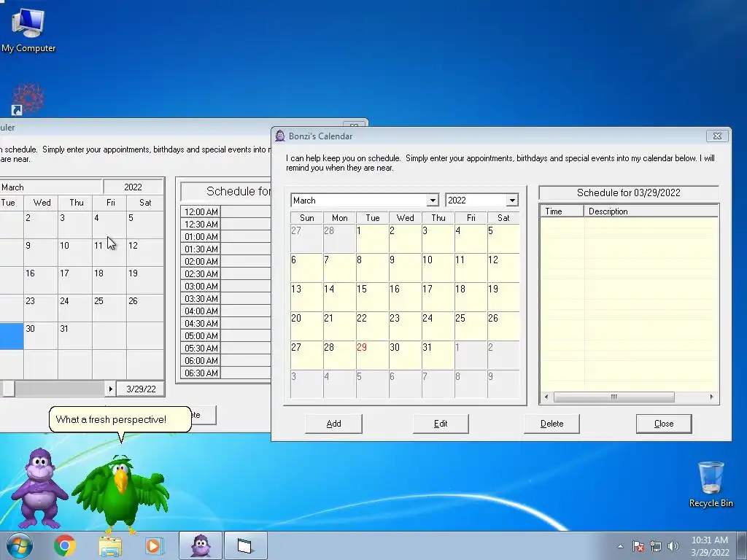747x560 pixels.
Task: Open Action Center flag icon in tray
Action: click(638, 546)
